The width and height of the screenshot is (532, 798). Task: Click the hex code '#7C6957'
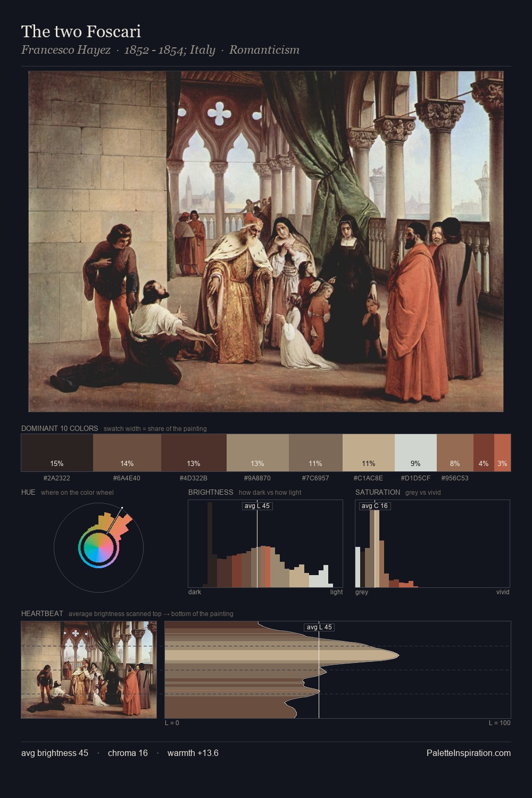[315, 478]
